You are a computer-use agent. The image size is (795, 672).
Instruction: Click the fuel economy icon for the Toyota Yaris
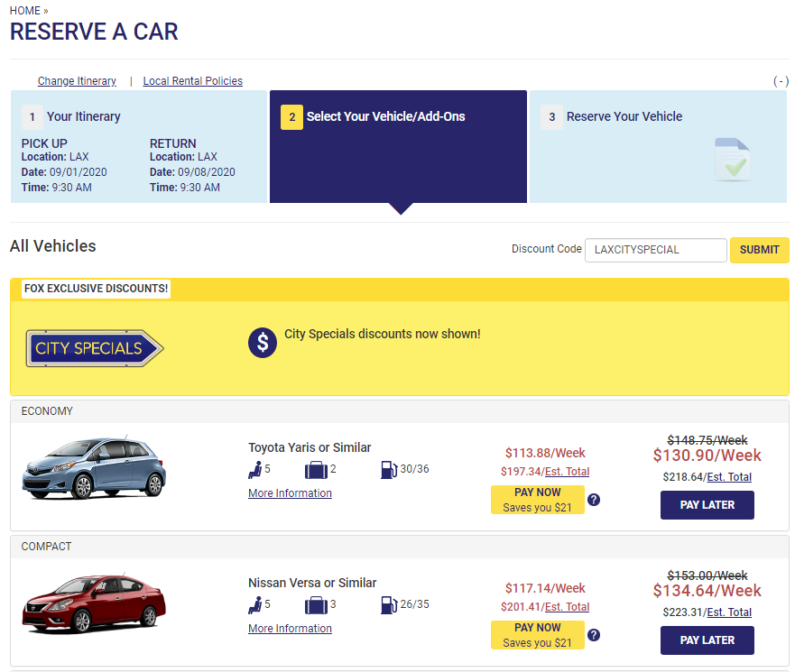389,469
